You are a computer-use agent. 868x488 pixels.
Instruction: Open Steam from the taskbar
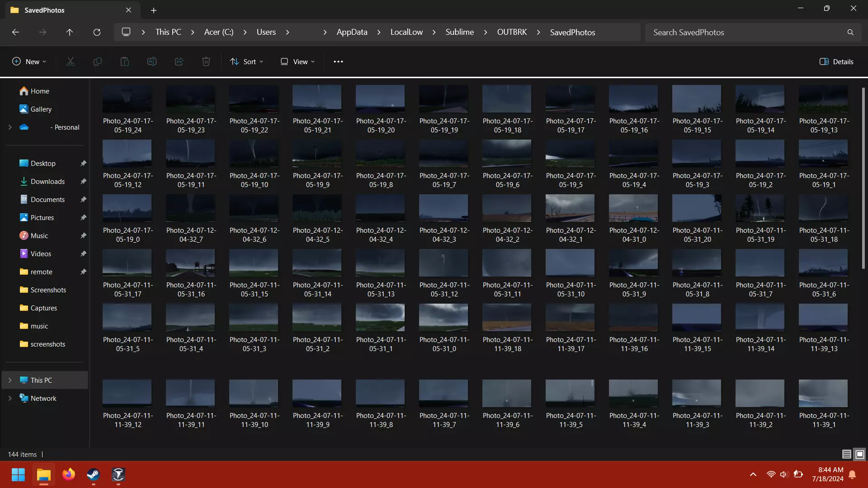coord(94,474)
